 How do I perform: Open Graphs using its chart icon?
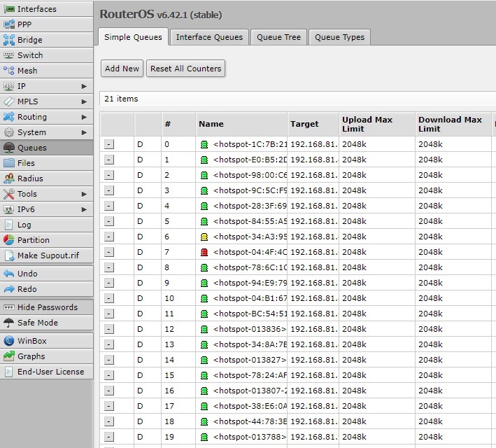[x=9, y=356]
